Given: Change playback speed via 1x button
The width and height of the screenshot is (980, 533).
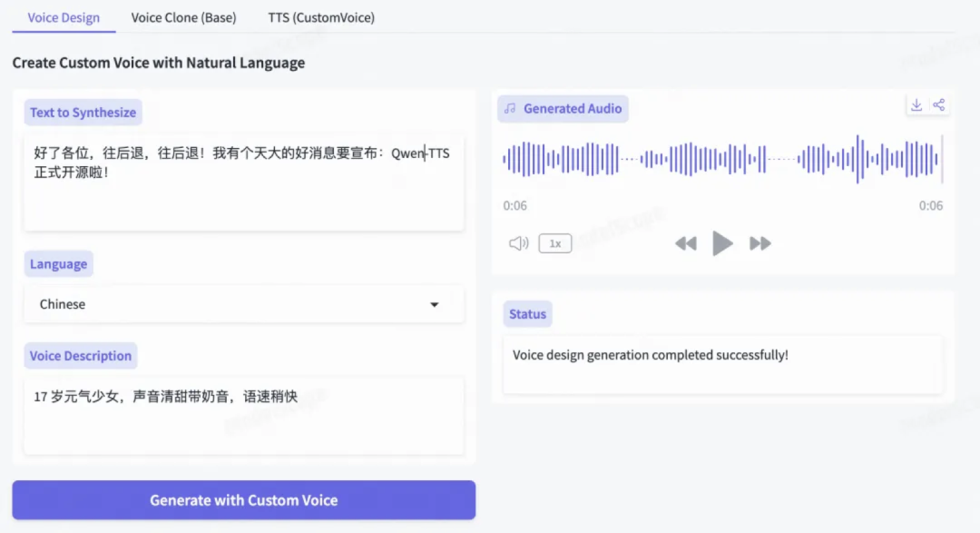Looking at the screenshot, I should [554, 242].
